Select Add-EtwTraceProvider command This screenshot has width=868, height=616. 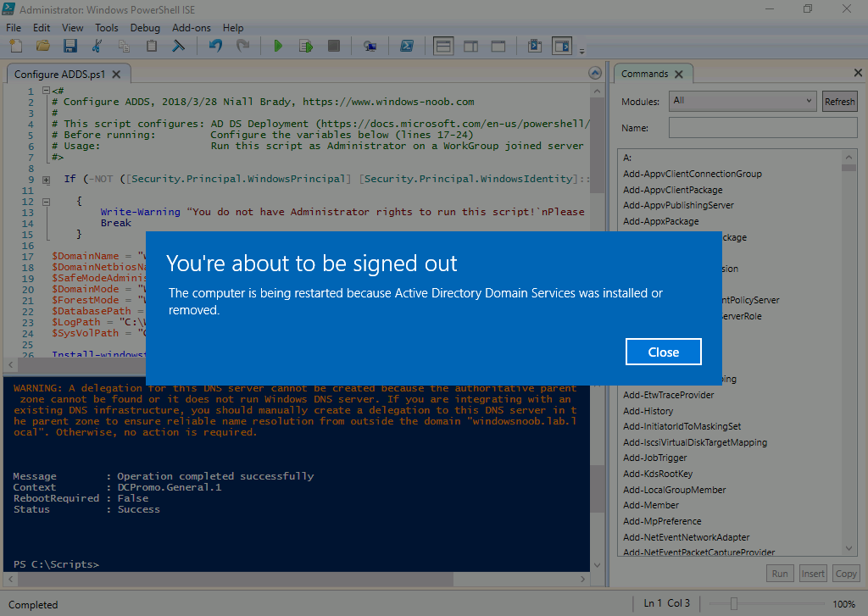(x=668, y=395)
